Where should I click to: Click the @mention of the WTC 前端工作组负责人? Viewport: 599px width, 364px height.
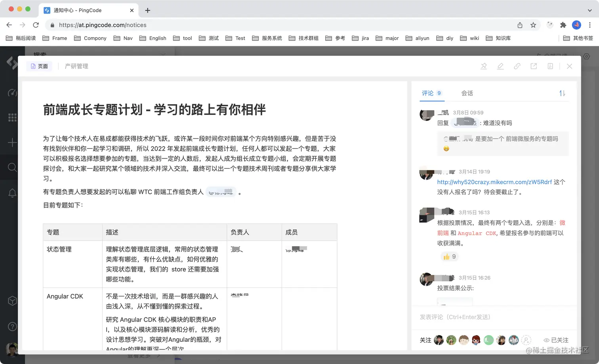221,192
